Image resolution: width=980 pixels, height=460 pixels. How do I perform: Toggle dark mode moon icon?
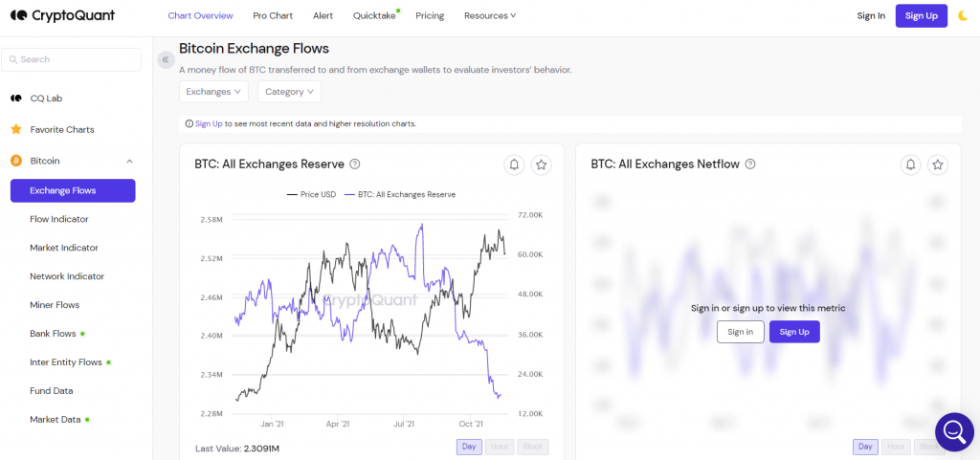[963, 15]
